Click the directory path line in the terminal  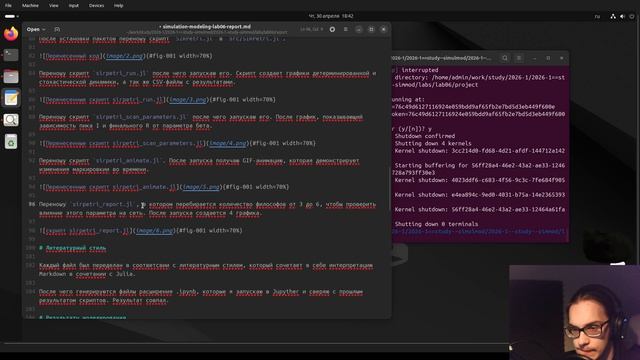pyautogui.click(x=480, y=77)
